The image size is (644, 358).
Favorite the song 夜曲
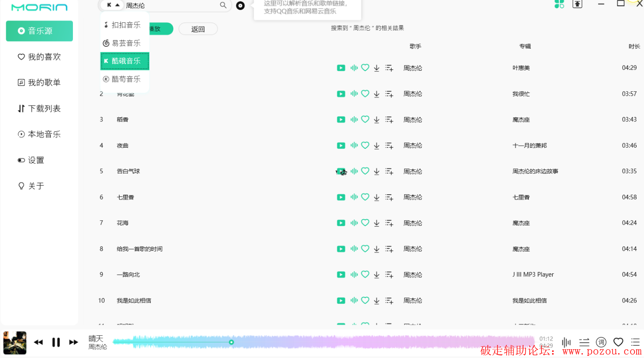(365, 145)
